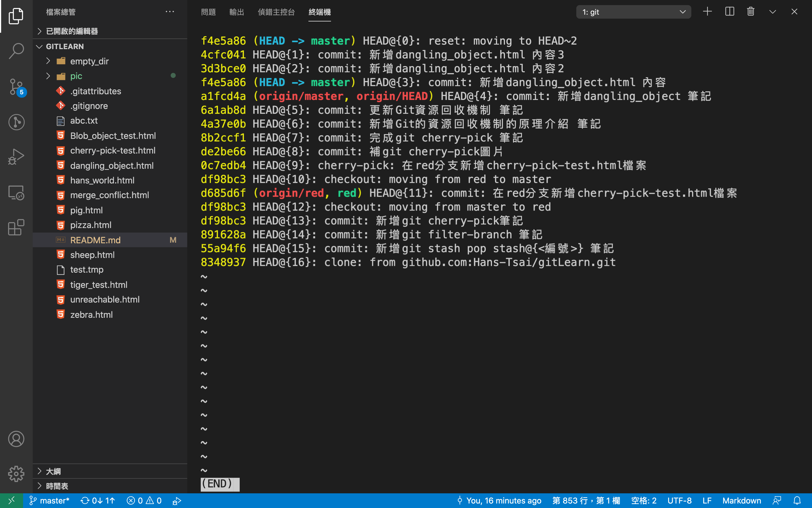Image resolution: width=812 pixels, height=508 pixels.
Task: Click commit hash 4cfc041 in terminal
Action: [x=223, y=54]
